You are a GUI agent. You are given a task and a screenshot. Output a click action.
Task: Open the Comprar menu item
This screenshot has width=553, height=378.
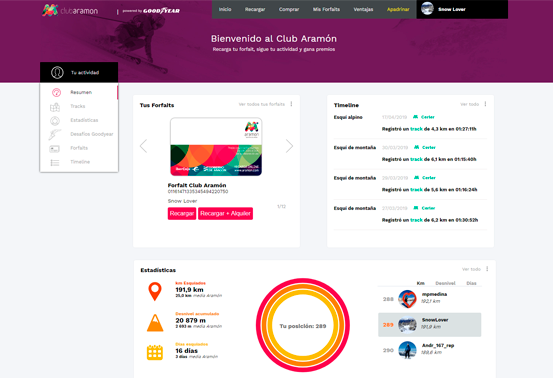pyautogui.click(x=289, y=9)
